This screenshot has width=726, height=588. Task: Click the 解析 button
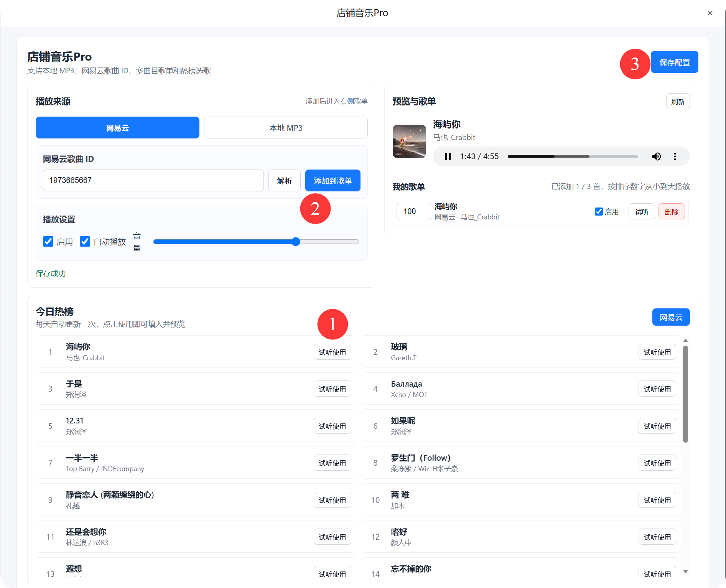[285, 181]
